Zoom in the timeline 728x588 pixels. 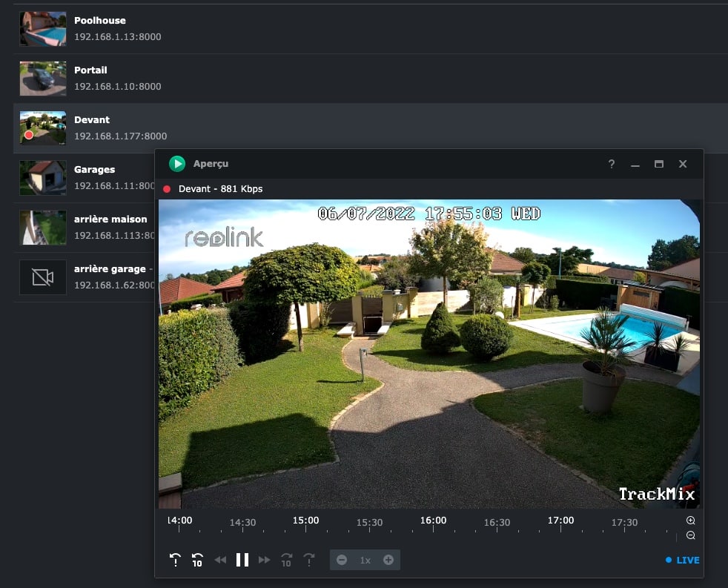690,521
